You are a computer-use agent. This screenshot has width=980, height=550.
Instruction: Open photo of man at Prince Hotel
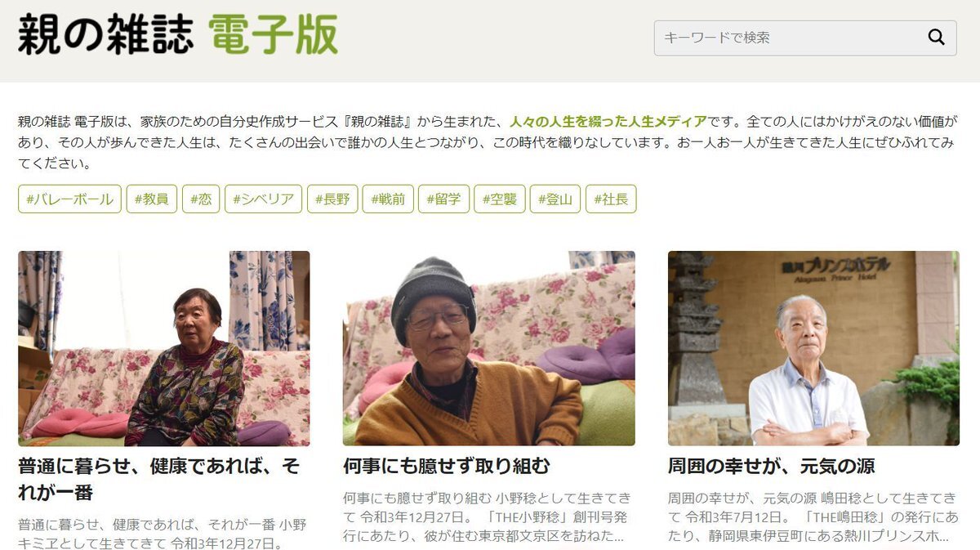(x=813, y=348)
